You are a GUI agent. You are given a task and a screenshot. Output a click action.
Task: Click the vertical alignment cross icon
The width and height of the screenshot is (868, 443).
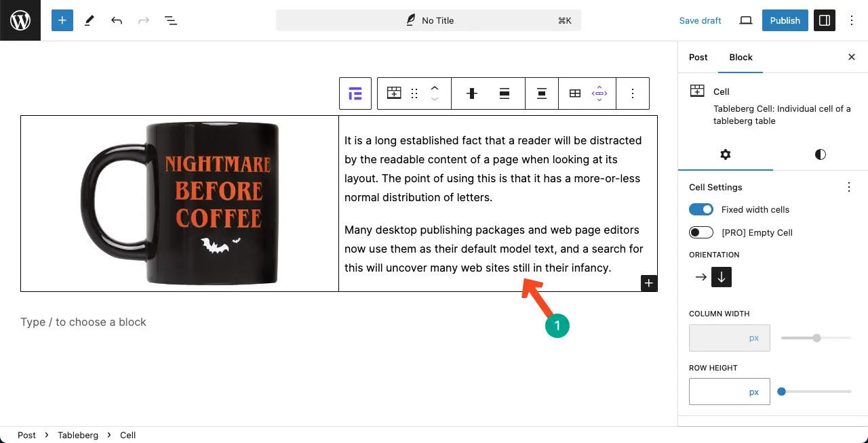coord(472,93)
